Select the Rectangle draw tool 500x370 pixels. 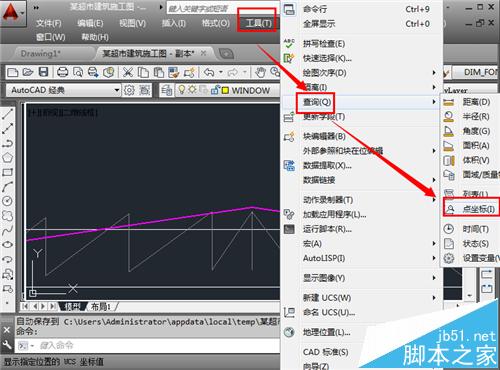coord(7,172)
